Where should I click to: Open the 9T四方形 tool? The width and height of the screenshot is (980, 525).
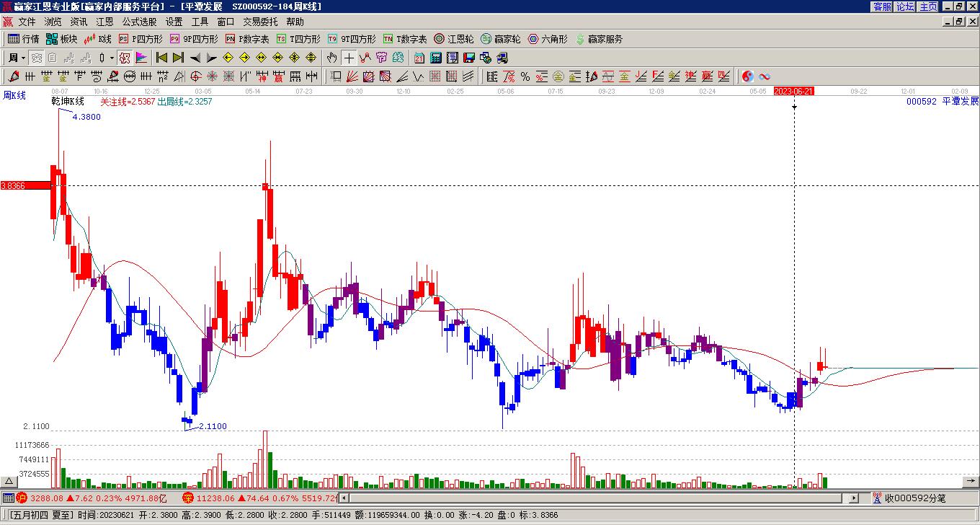coord(351,39)
